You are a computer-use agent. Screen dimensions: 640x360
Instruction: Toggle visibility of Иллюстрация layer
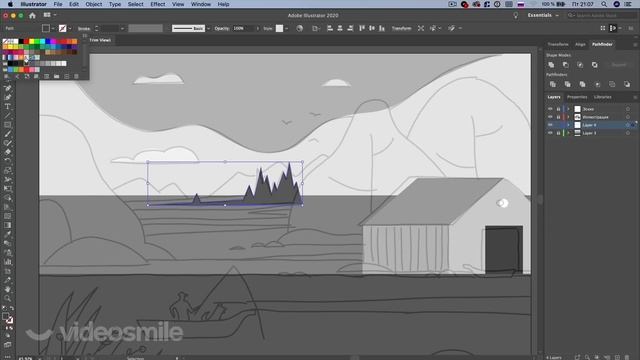(x=550, y=117)
